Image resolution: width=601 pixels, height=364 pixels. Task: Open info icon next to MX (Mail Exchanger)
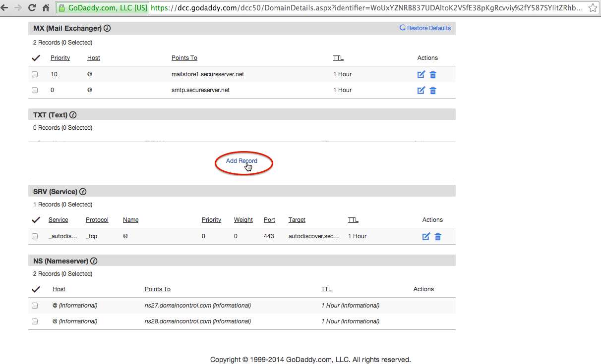pos(107,28)
